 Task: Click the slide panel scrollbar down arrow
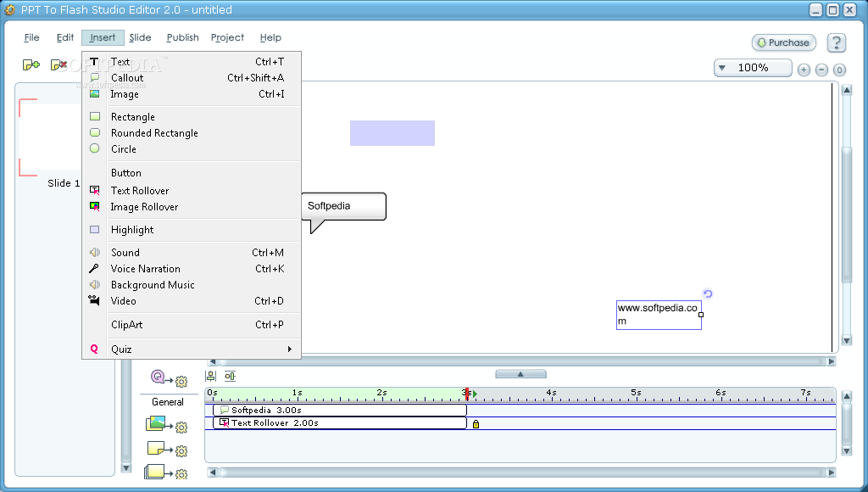126,467
